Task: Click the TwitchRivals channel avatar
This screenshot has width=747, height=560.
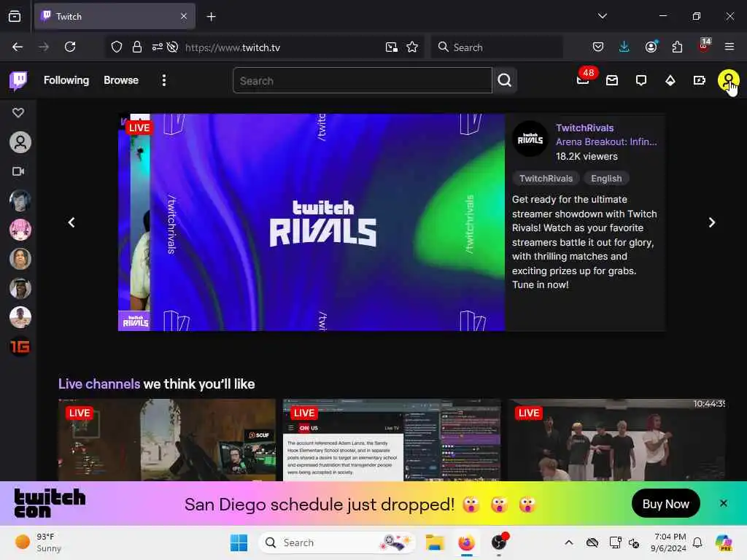Action: click(530, 139)
